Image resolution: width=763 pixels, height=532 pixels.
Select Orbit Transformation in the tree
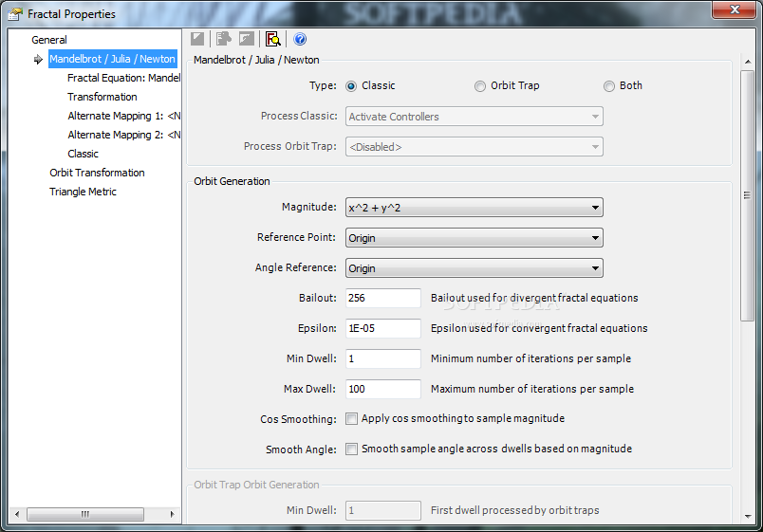coord(97,173)
